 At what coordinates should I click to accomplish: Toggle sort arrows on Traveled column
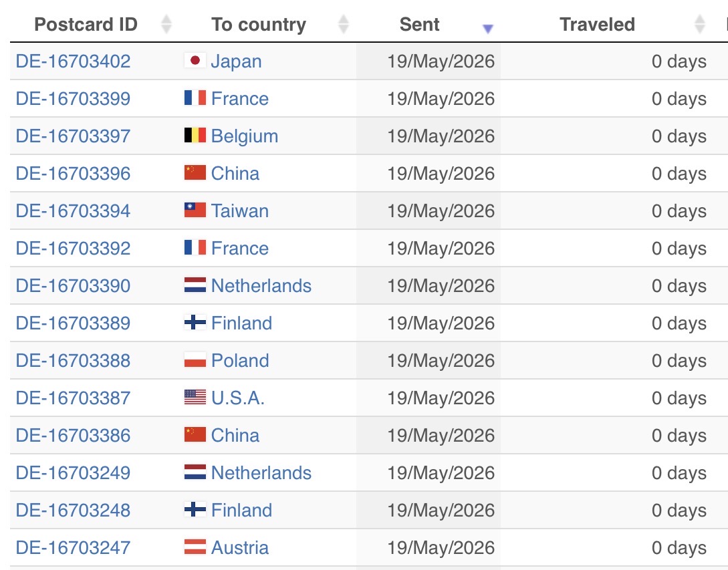[700, 24]
